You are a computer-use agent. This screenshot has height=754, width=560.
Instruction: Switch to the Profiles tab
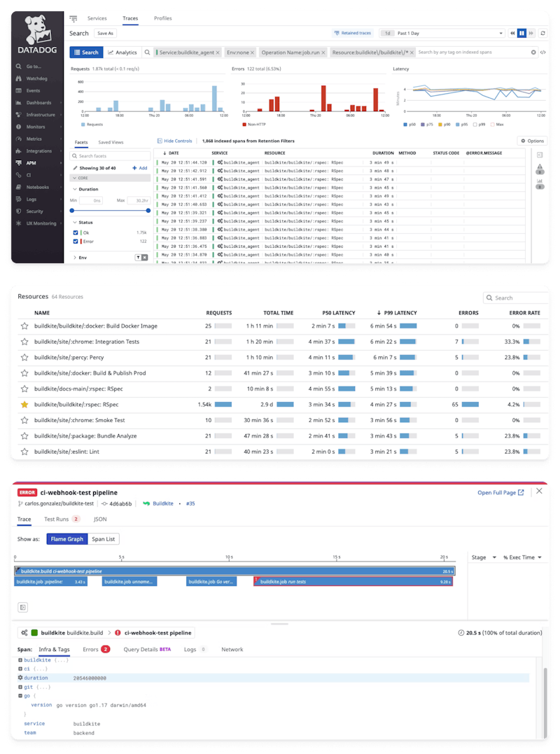(x=163, y=18)
